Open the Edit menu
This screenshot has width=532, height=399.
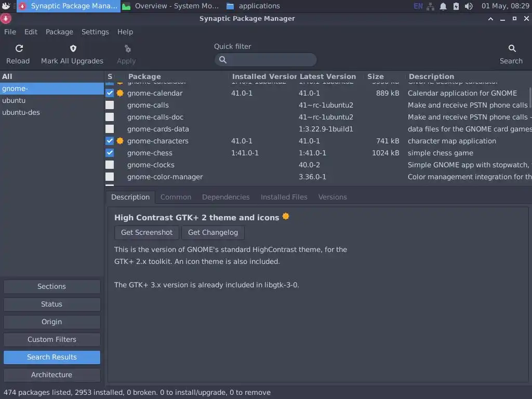[31, 32]
